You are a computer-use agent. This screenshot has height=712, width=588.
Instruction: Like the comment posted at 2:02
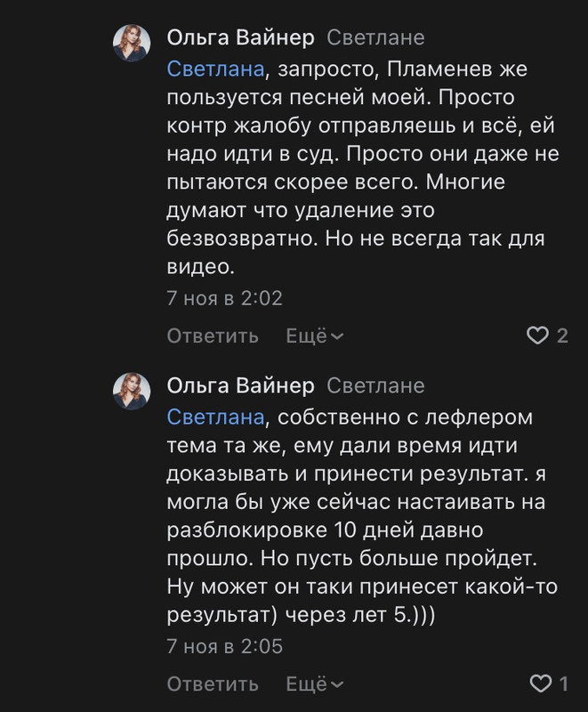[537, 336]
